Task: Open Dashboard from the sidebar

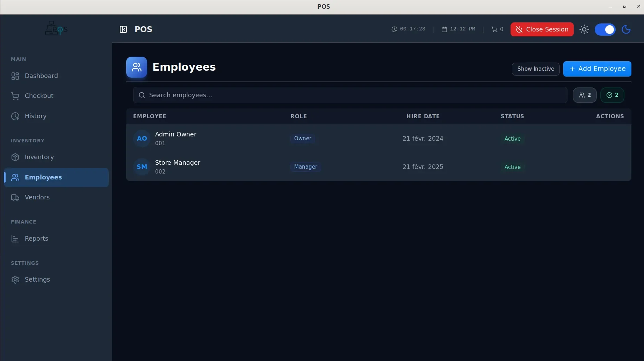Action: coord(56,76)
